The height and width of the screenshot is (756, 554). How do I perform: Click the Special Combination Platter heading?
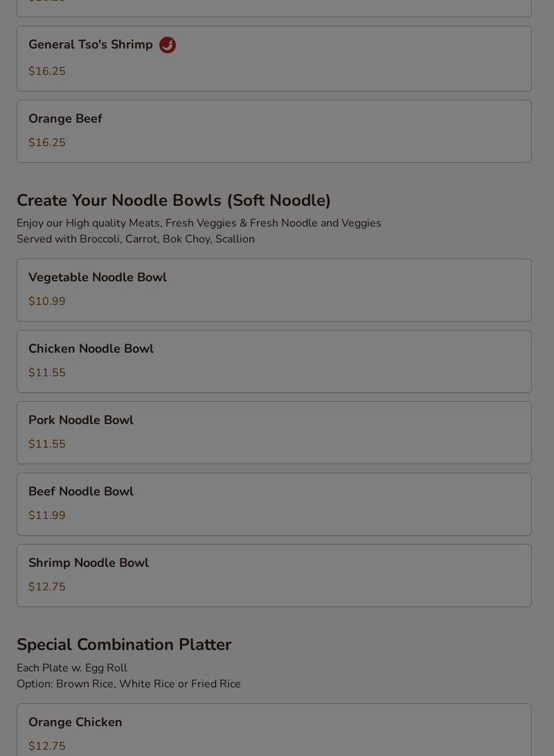tap(124, 644)
